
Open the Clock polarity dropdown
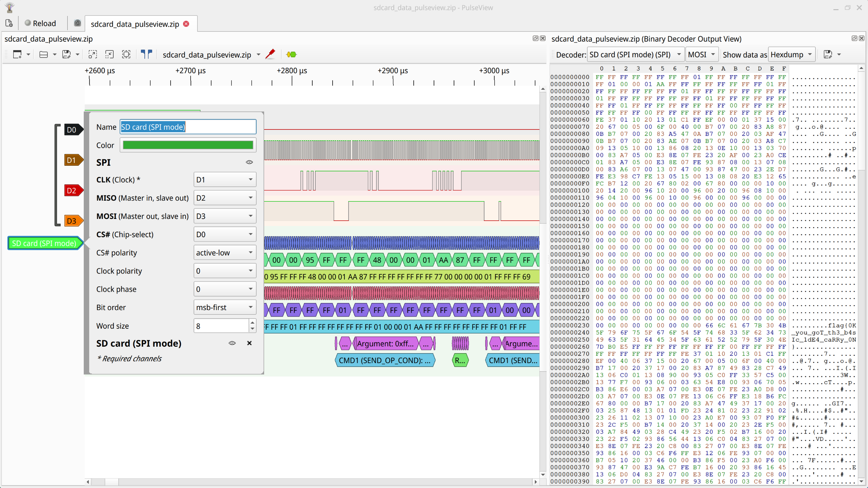(x=225, y=271)
